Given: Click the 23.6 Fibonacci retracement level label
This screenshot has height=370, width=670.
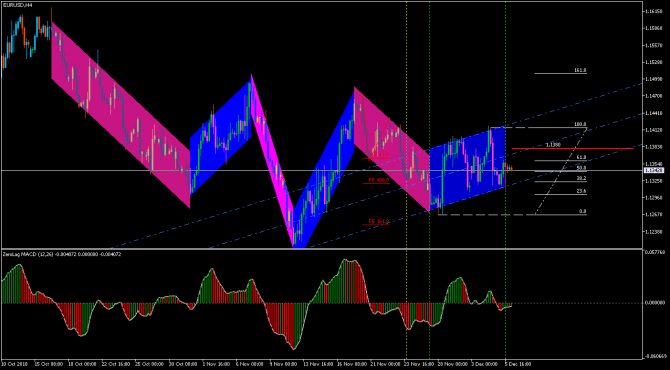Looking at the screenshot, I should [x=581, y=191].
